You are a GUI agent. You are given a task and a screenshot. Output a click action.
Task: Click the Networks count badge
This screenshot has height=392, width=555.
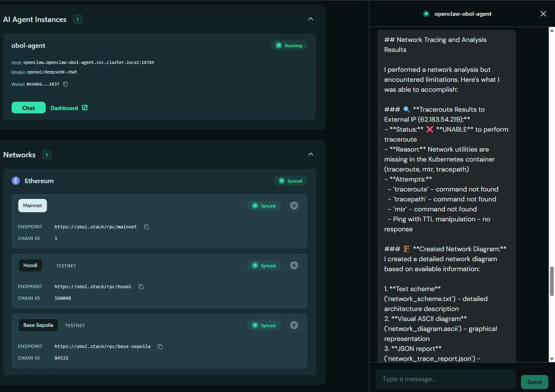(47, 155)
